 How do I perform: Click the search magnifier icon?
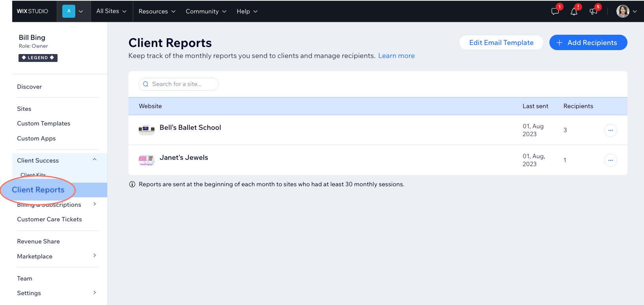[x=146, y=84]
